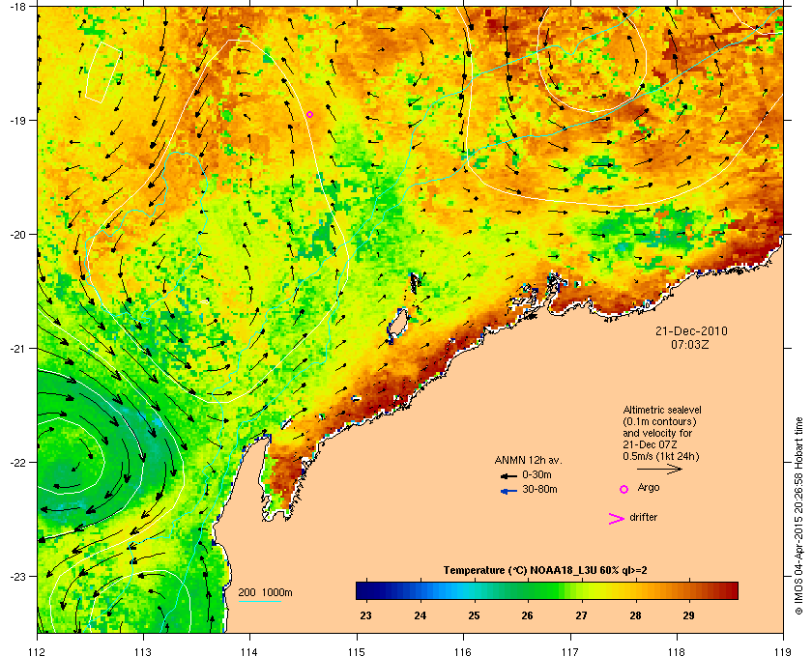812x657 pixels.
Task: Click the 'Altimetric sealevel' legend text
Action: [x=662, y=410]
